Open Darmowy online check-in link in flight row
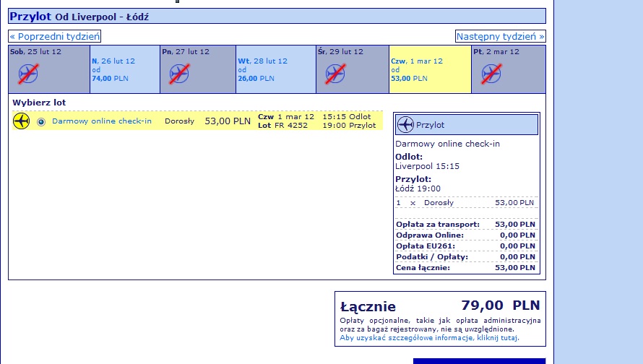This screenshot has width=643, height=364. (102, 121)
